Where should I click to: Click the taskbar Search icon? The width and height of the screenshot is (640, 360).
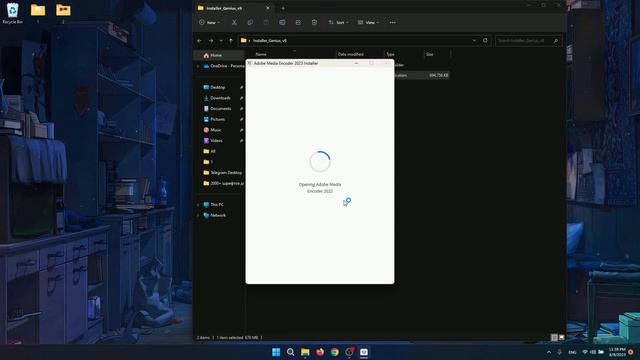(x=291, y=352)
